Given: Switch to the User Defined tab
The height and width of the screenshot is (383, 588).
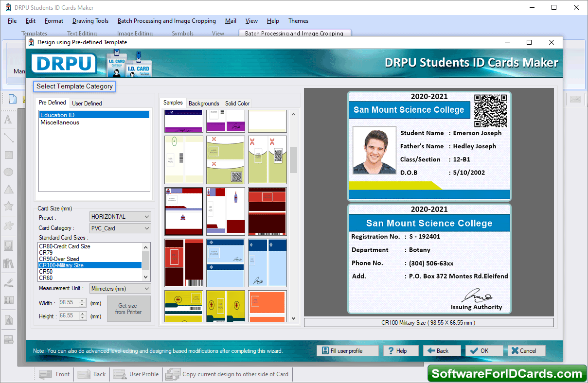Looking at the screenshot, I should click(87, 103).
